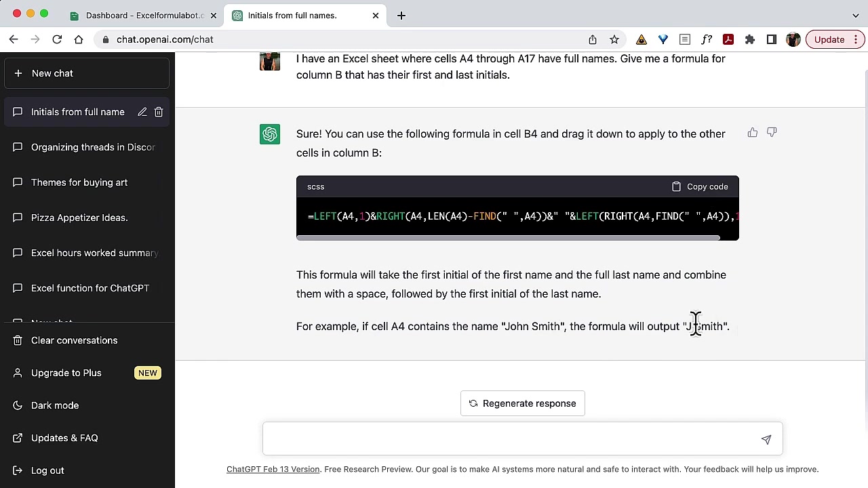
Task: Reload the page
Action: click(57, 39)
